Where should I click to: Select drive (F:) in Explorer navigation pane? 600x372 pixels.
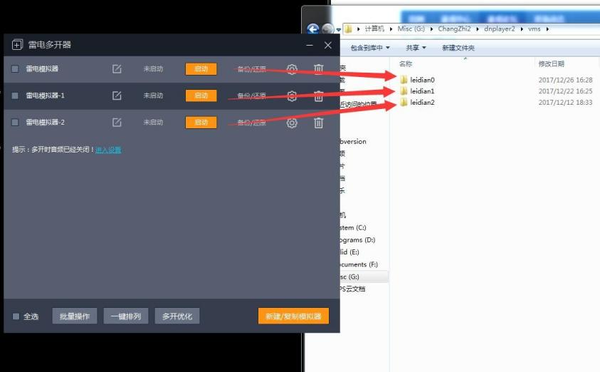pyautogui.click(x=359, y=264)
